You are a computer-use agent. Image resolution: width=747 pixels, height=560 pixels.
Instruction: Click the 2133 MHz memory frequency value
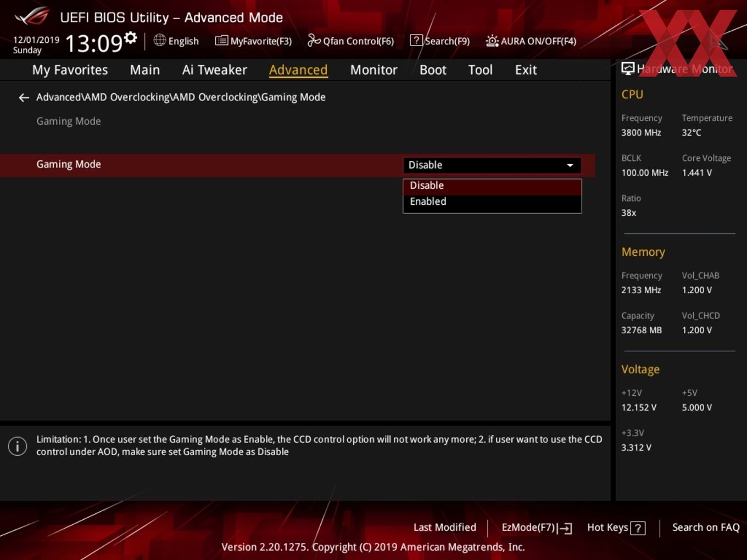click(641, 290)
